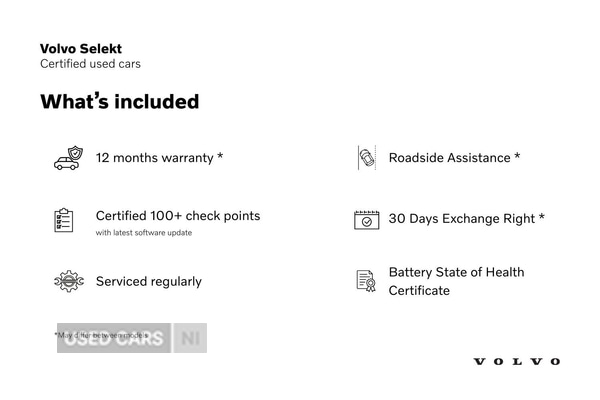Click the Serviced regularly label
The image size is (600, 400).
click(x=148, y=282)
